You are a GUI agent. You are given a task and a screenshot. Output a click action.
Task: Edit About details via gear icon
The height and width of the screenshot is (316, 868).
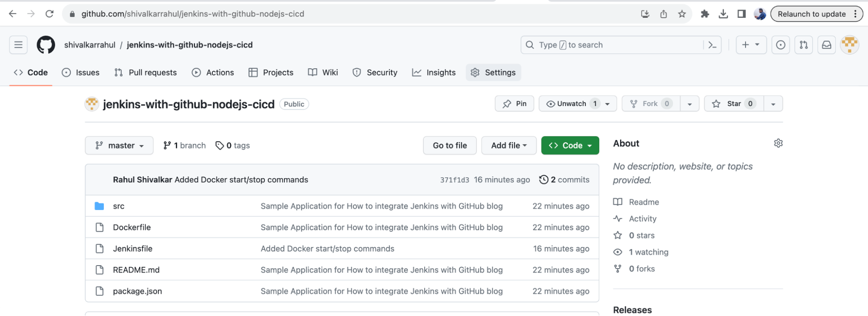click(x=778, y=143)
